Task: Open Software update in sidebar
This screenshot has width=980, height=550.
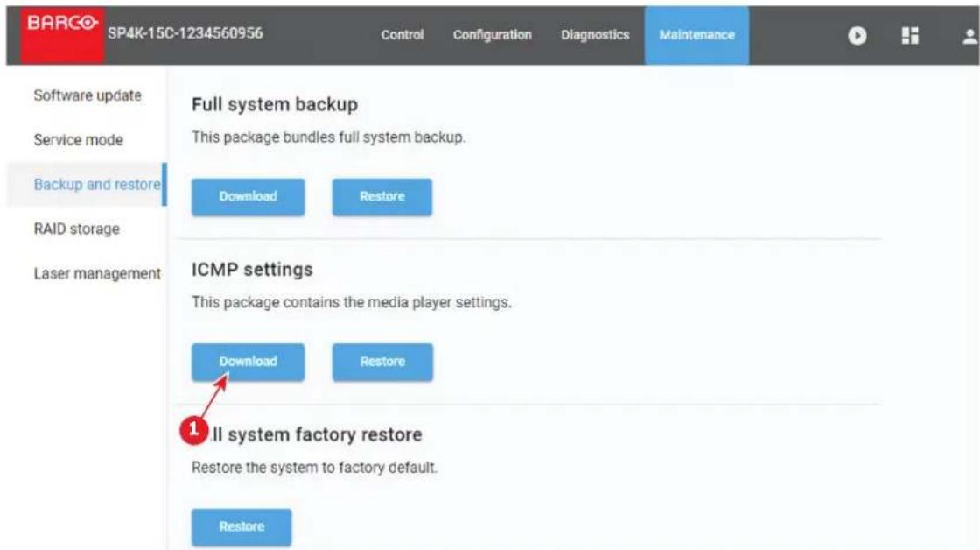Action: (87, 95)
